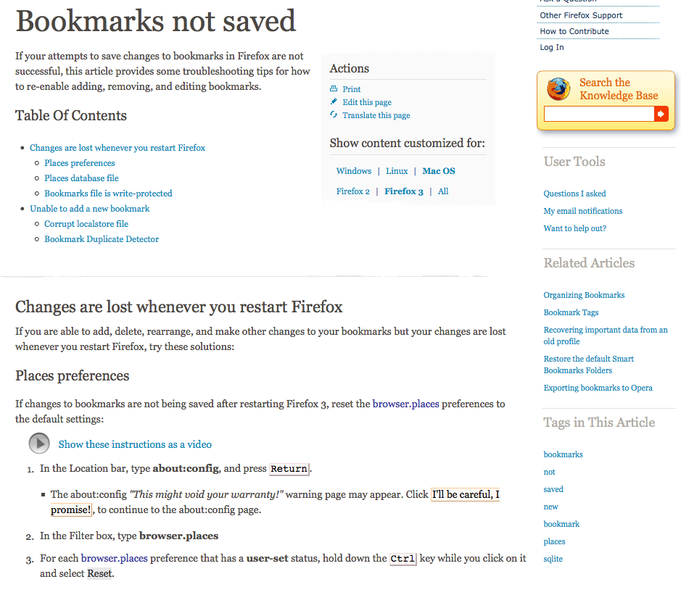This screenshot has height=616, width=681.
Task: Click the orange search arrow button
Action: pyautogui.click(x=661, y=115)
